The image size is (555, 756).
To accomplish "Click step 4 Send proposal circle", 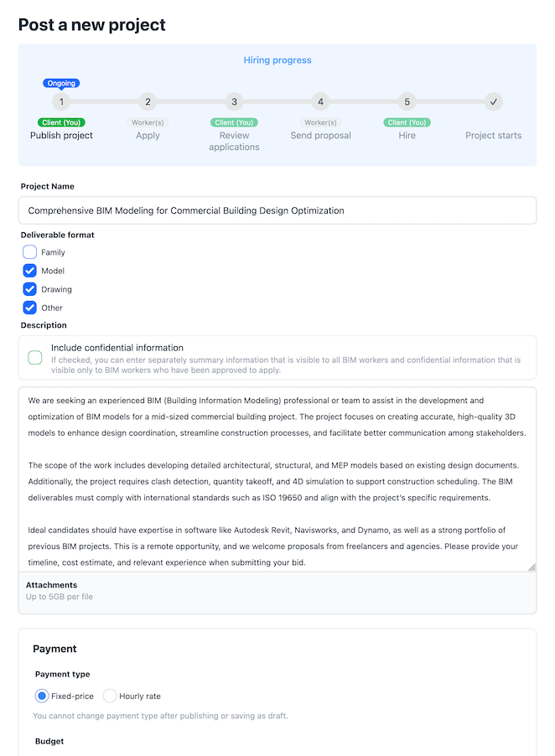I will pyautogui.click(x=320, y=101).
